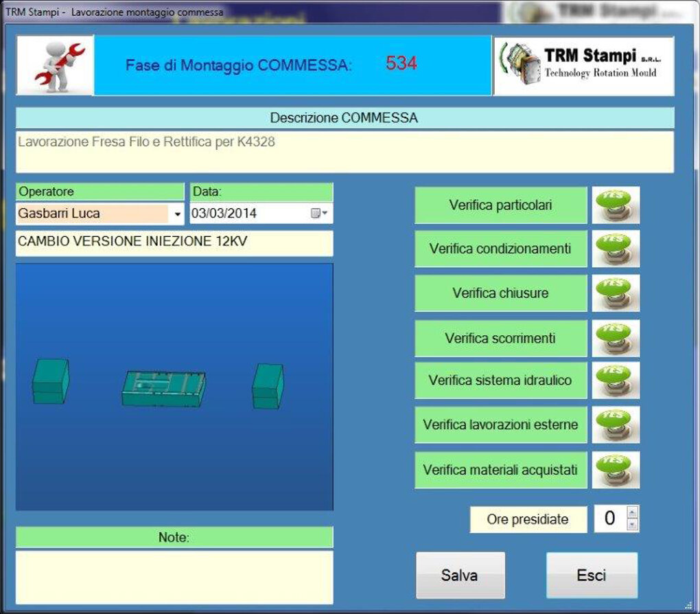This screenshot has width=700, height=614.
Task: Toggle the YES button for Verifica particolari
Action: pos(616,205)
